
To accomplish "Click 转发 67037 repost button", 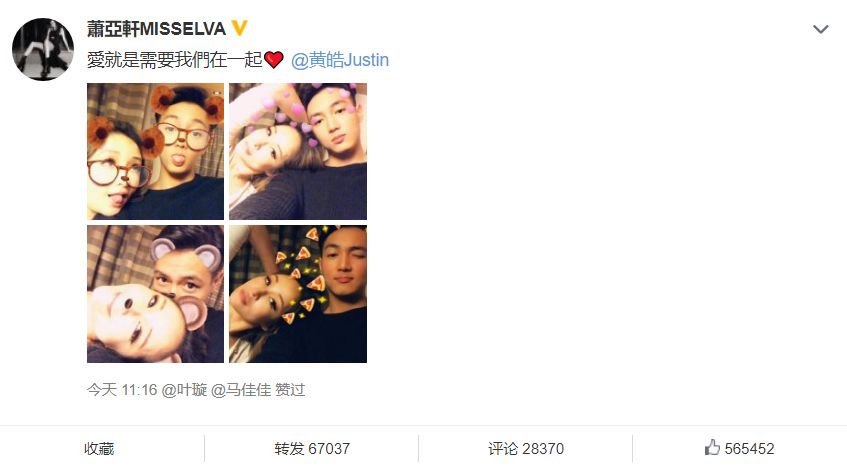I will 312,448.
